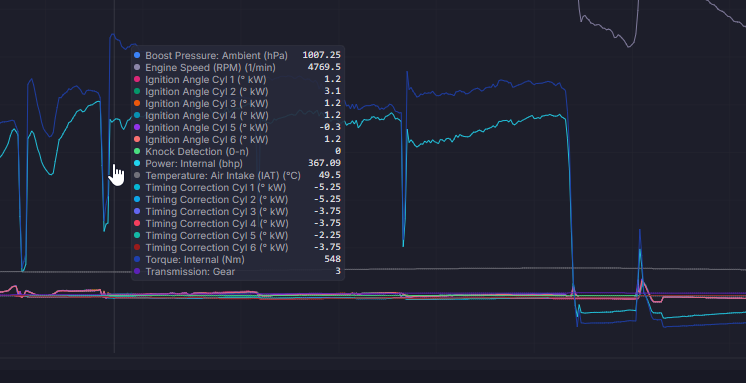Click the -0.3 ignition angle value
746x383 pixels.
pyautogui.click(x=331, y=127)
